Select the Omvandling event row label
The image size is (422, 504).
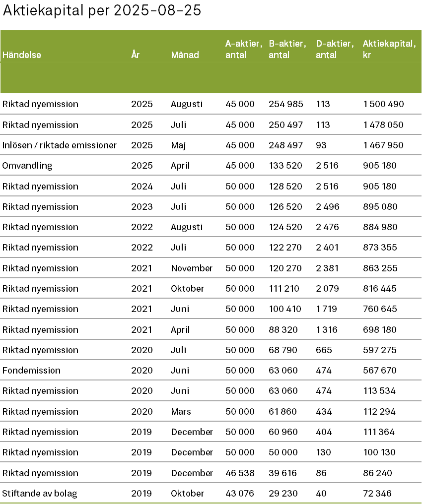(x=27, y=166)
